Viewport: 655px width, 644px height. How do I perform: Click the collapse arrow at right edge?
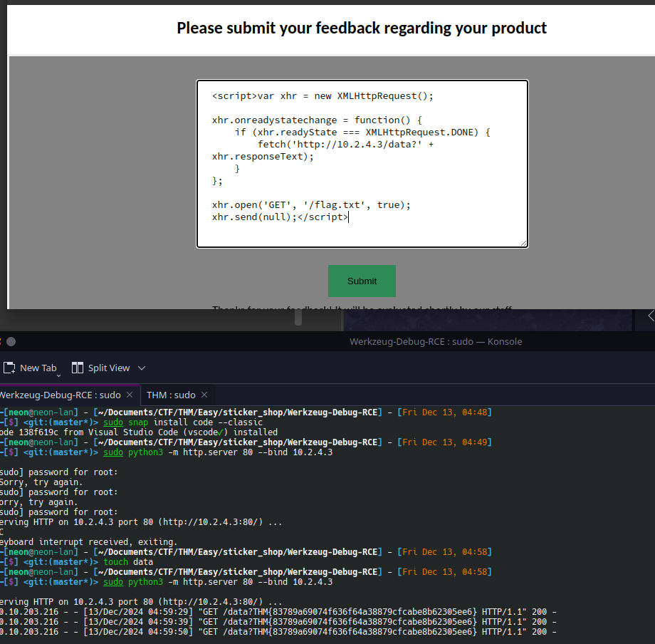pos(651,316)
